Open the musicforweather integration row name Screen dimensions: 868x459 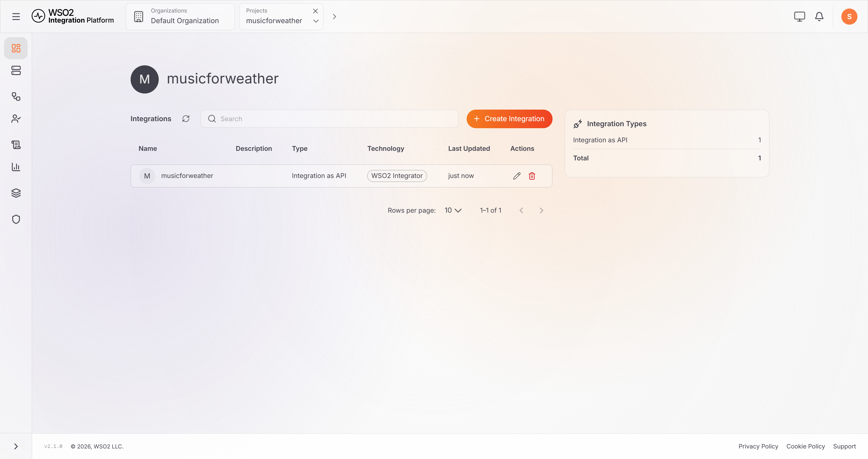click(187, 176)
